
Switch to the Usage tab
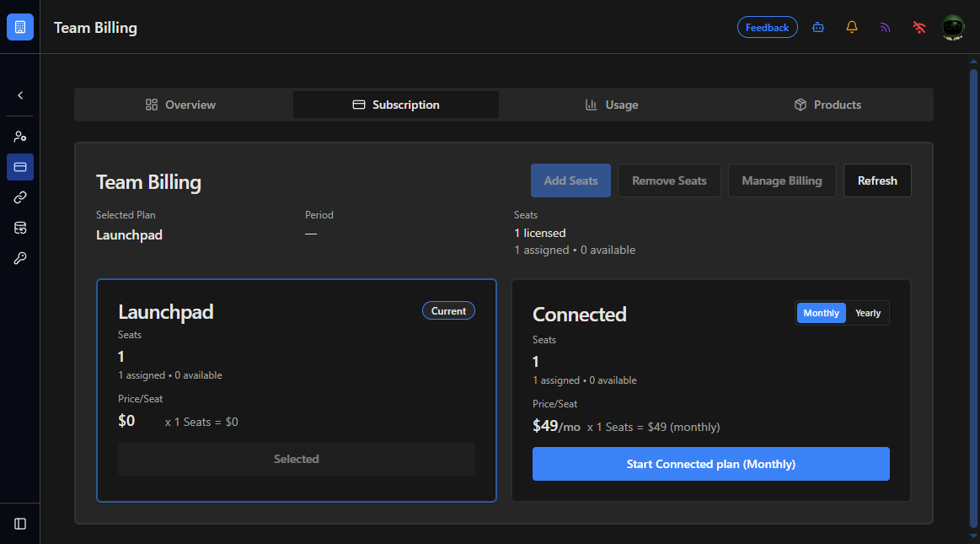click(611, 105)
